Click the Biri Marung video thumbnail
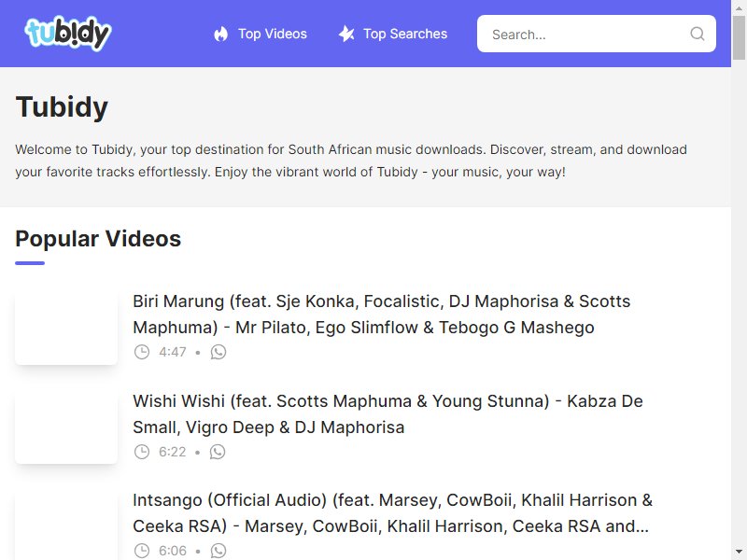This screenshot has height=560, width=747. point(66,327)
